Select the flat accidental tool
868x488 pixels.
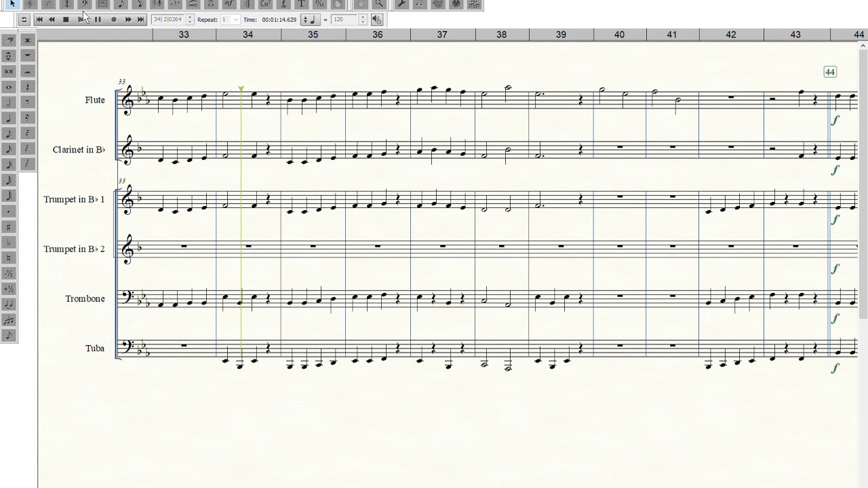pyautogui.click(x=9, y=243)
